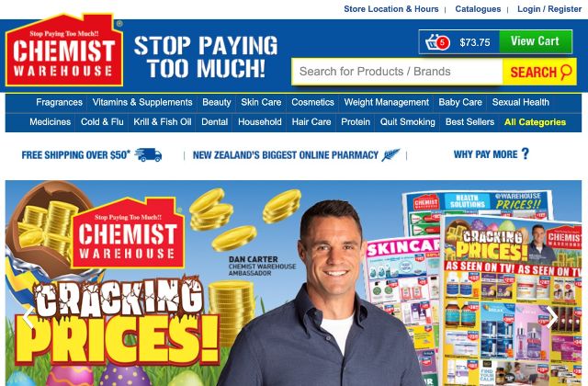The height and width of the screenshot is (386, 588).
Task: Click the green View Cart button
Action: point(536,41)
